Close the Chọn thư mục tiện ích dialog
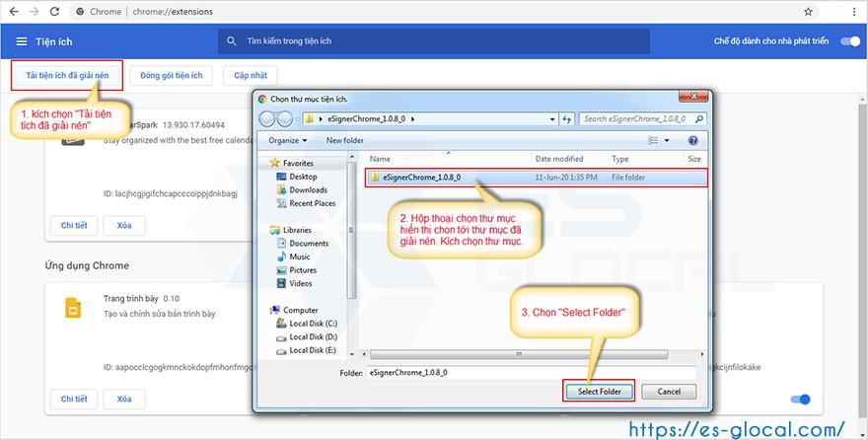The height and width of the screenshot is (440, 868). (x=693, y=97)
